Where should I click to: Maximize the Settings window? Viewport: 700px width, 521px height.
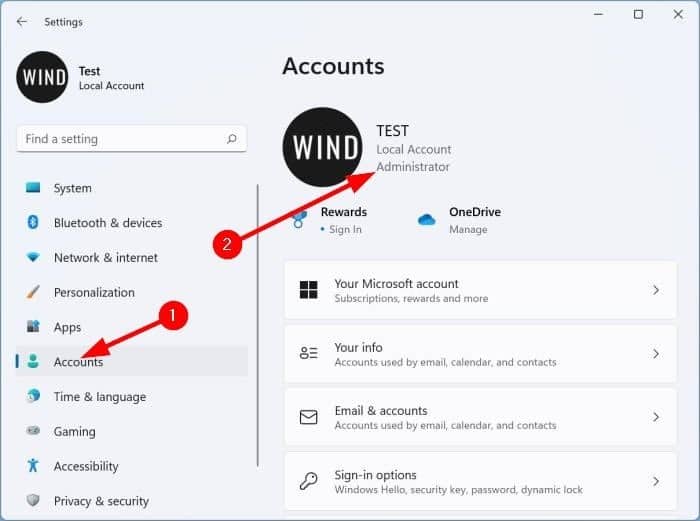638,14
